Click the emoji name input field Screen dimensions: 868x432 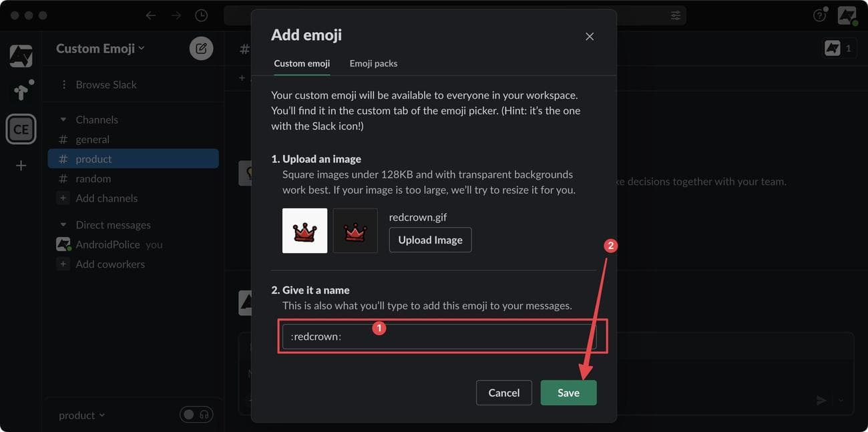coord(442,336)
